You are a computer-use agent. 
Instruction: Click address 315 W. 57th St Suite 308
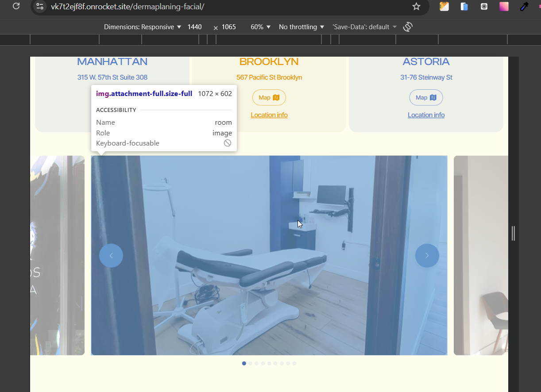(x=112, y=77)
